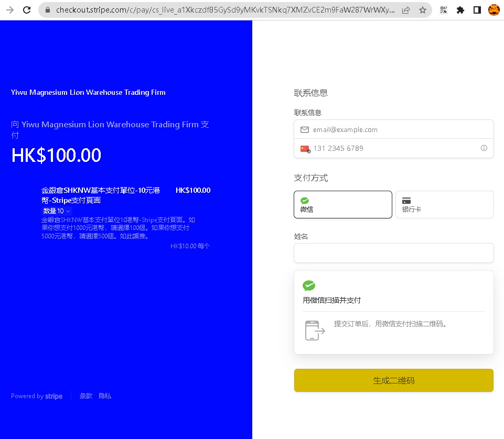The height and width of the screenshot is (439, 504).
Task: Click the email address input field
Action: click(393, 129)
